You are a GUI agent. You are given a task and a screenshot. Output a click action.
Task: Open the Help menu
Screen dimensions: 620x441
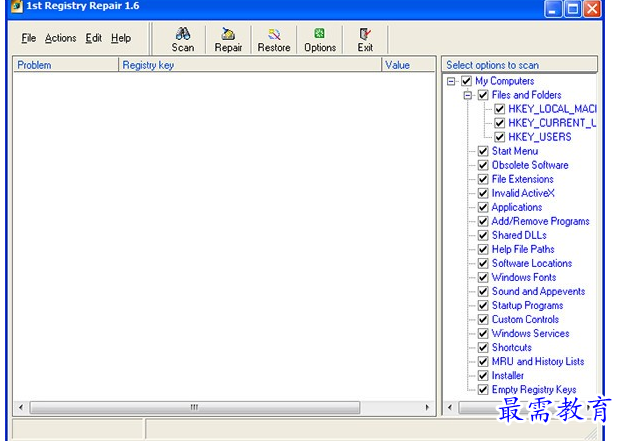tap(121, 38)
